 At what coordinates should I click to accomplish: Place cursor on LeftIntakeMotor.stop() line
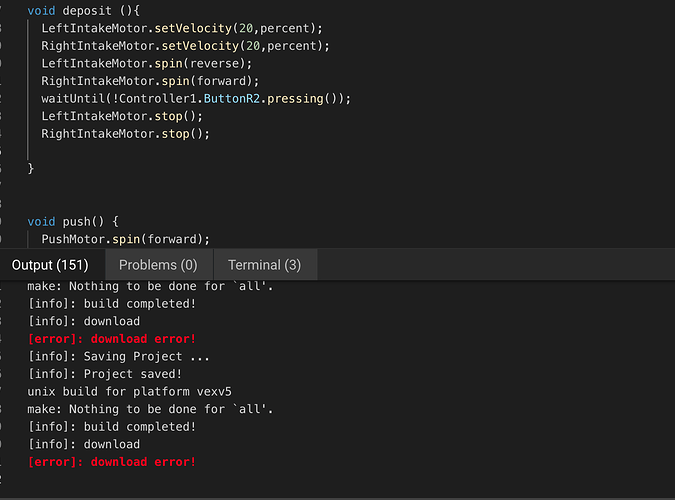pyautogui.click(x=122, y=117)
